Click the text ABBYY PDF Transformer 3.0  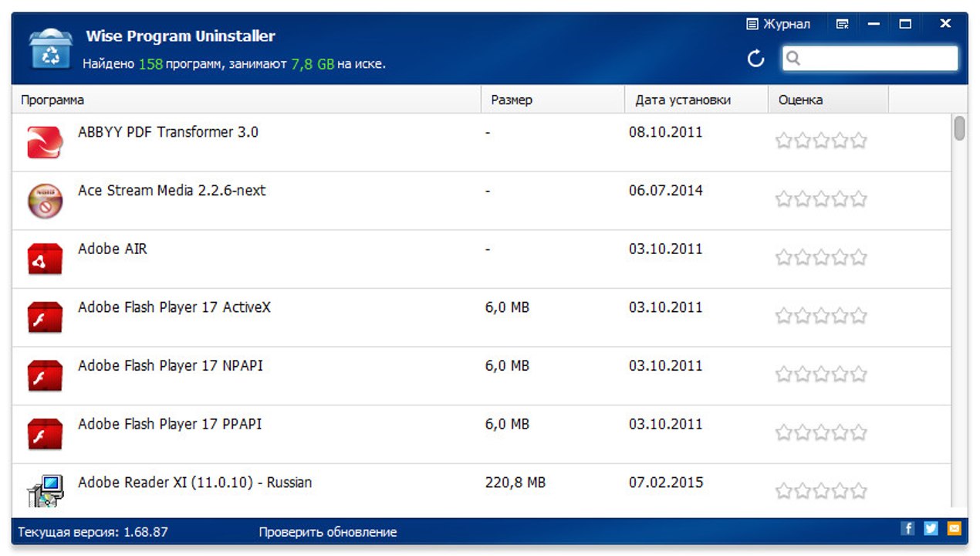168,132
